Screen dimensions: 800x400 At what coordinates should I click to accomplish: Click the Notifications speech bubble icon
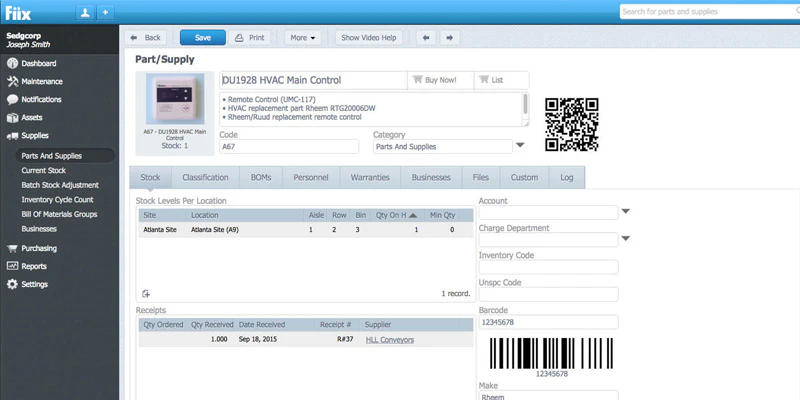pos(12,99)
